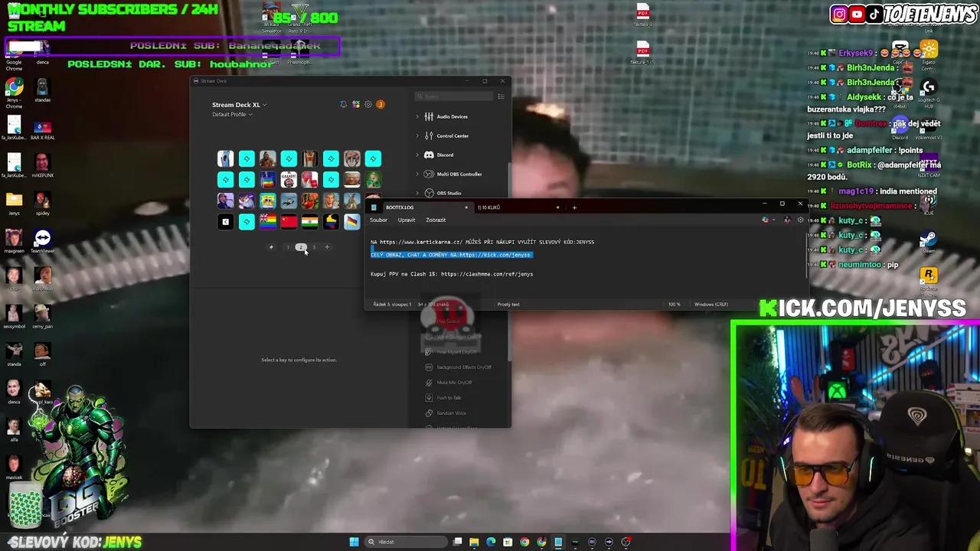The height and width of the screenshot is (551, 980).
Task: Select the EL GALAXY sticker key
Action: pos(289,179)
